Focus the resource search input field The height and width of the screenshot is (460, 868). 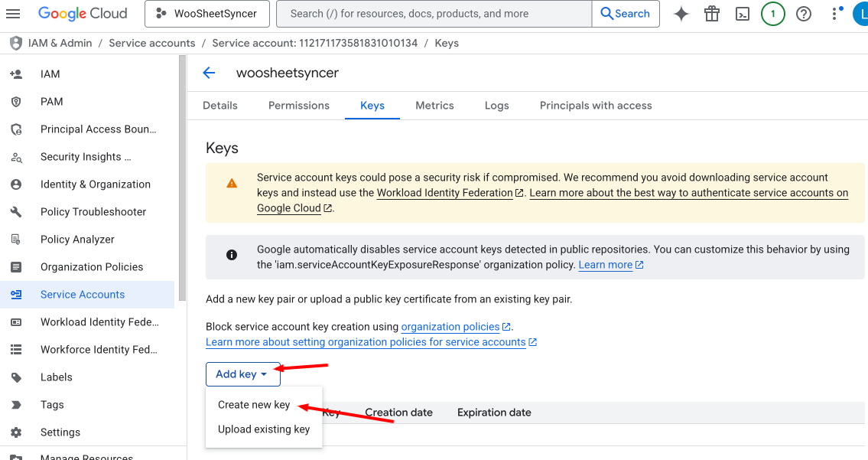coord(434,14)
